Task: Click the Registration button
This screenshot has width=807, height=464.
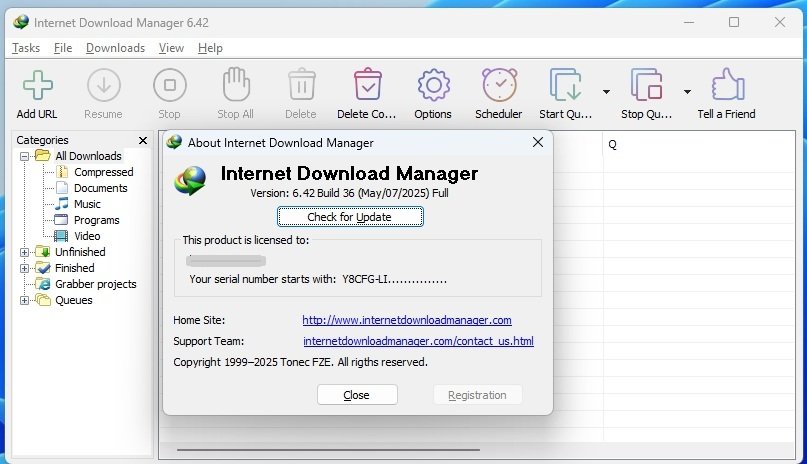Action: [x=477, y=395]
